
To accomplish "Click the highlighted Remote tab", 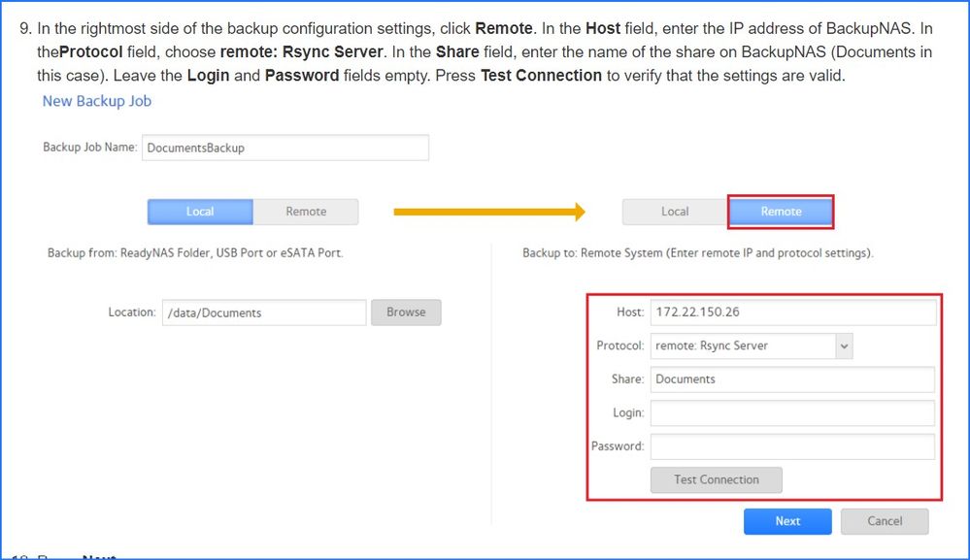I will tap(780, 211).
